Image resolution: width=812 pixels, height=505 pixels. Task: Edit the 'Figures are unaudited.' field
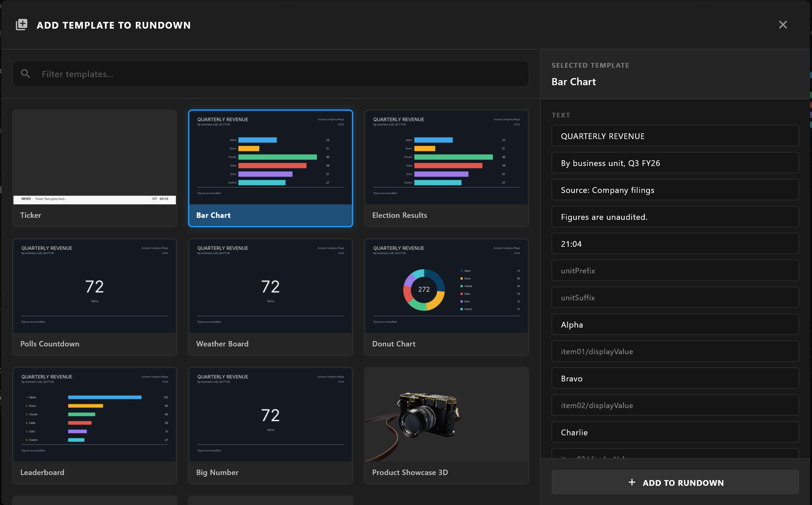[x=675, y=217]
